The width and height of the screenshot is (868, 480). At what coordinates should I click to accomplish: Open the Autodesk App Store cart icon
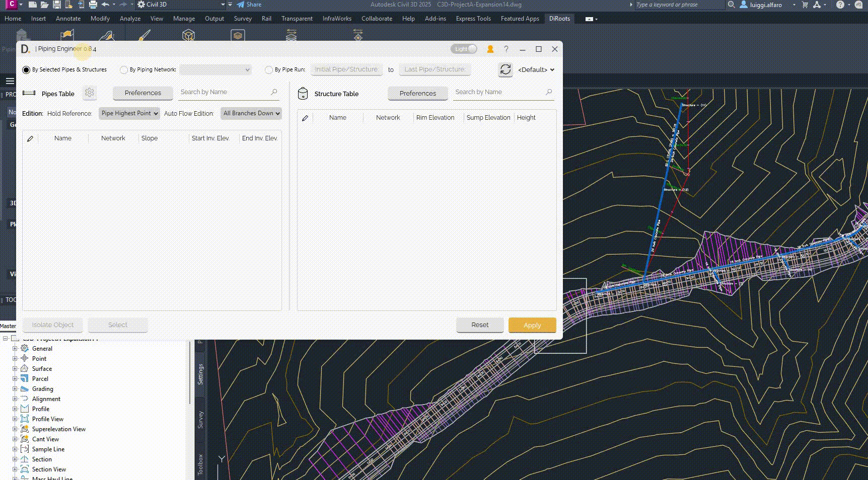805,5
